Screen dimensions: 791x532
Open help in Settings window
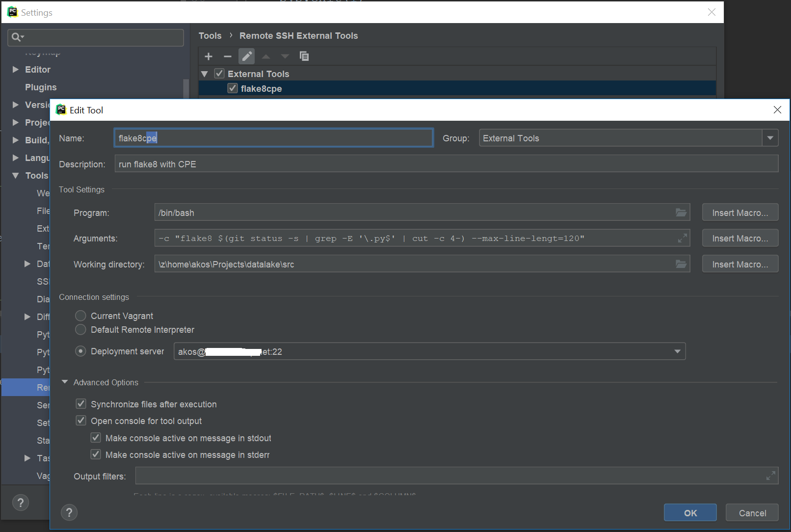21,503
